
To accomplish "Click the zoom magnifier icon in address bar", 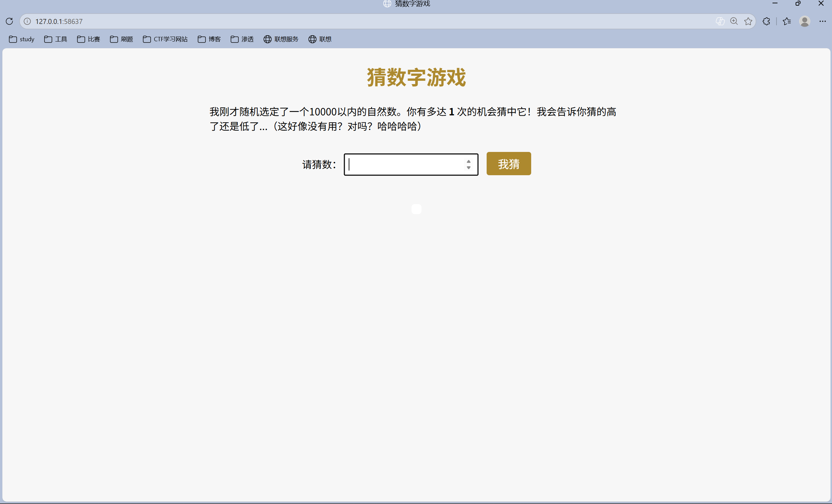I will [734, 21].
